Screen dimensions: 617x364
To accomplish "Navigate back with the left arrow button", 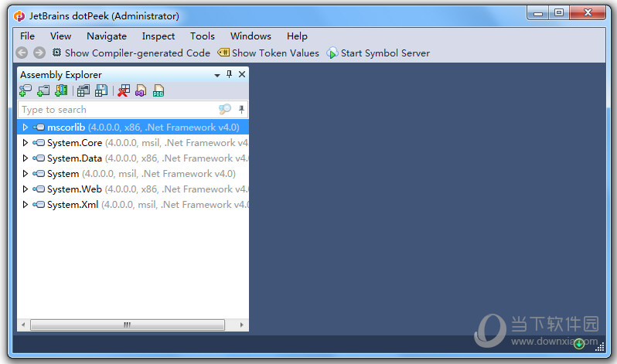I will [x=22, y=53].
